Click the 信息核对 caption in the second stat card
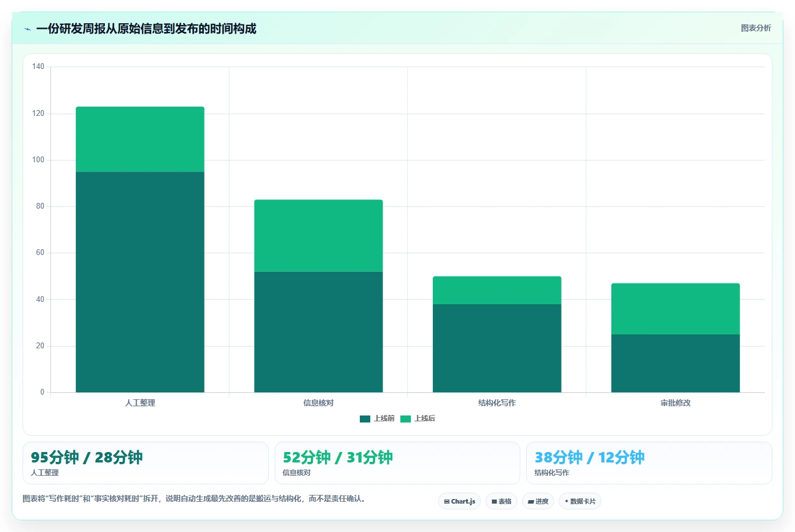795x532 pixels. (297, 473)
